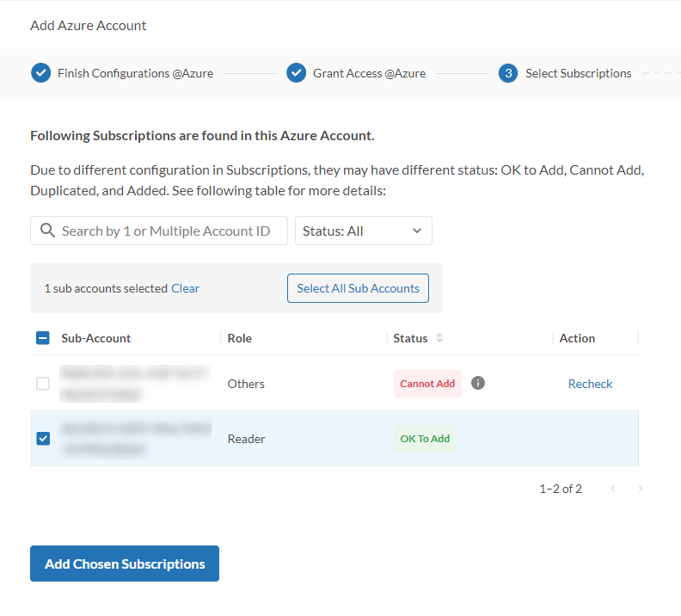The width and height of the screenshot is (681, 616).
Task: Clear the selected sub accounts
Action: coord(185,288)
